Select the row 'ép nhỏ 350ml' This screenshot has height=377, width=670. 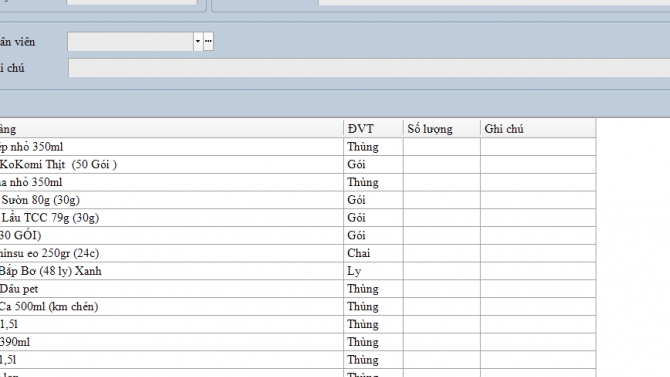pos(298,147)
